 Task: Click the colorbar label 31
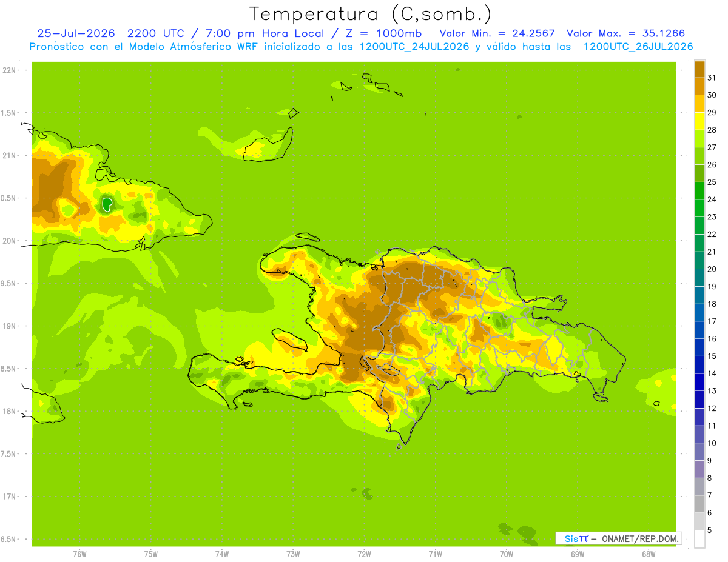coord(712,78)
